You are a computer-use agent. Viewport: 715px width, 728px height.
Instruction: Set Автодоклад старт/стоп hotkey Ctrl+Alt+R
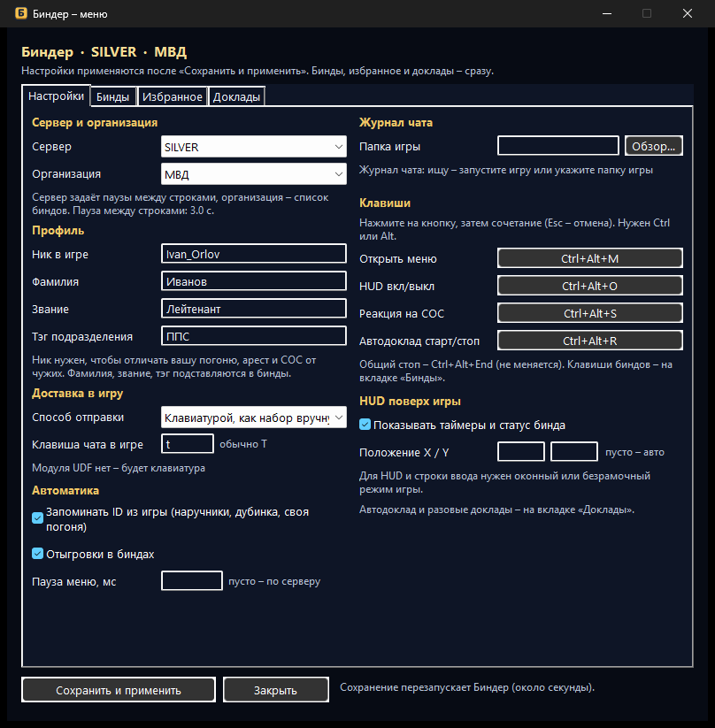pos(590,341)
